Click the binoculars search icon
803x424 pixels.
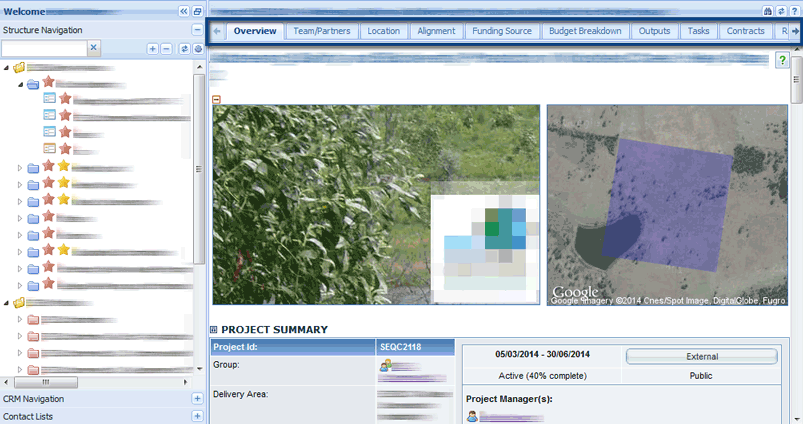[768, 10]
